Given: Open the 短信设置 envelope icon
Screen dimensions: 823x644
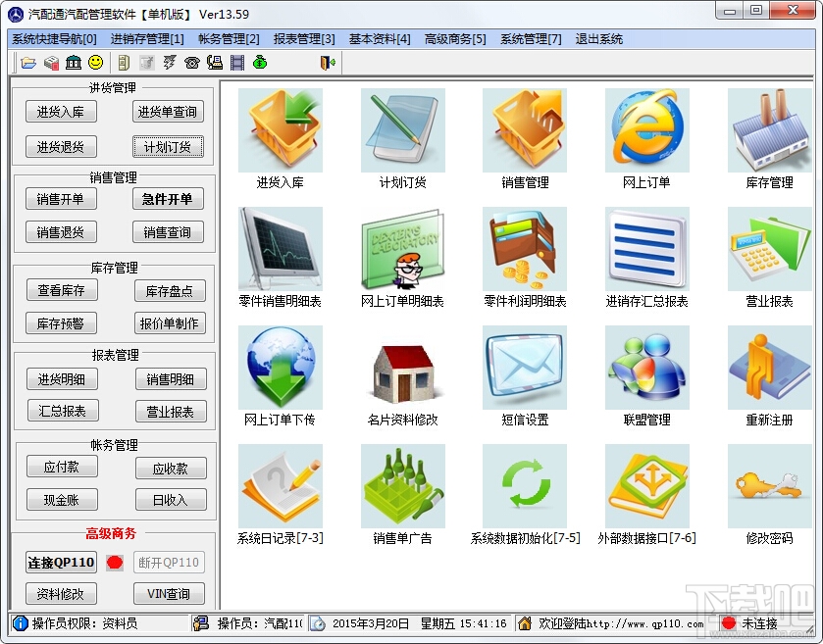Looking at the screenshot, I should point(525,368).
